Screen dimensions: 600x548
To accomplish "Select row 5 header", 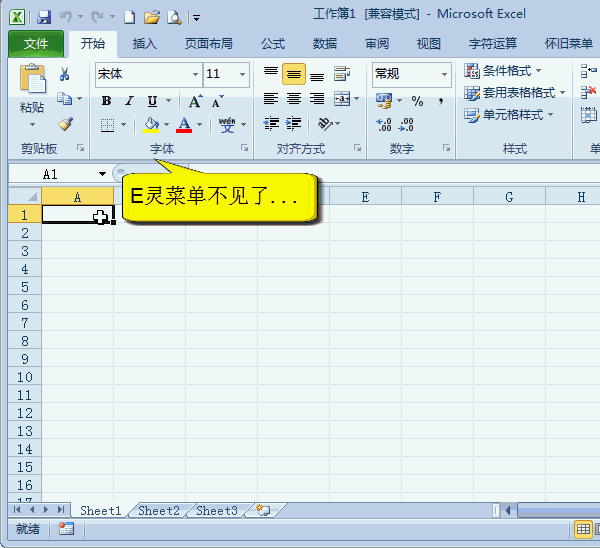I will pos(25,287).
